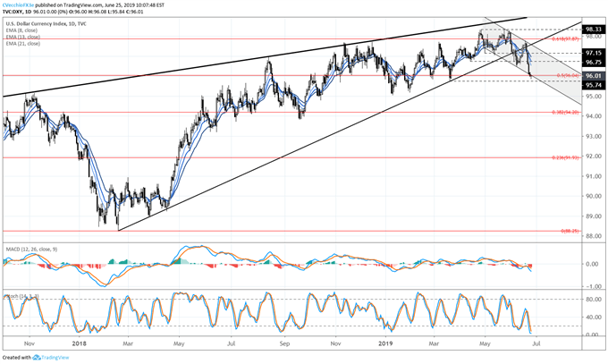Click the 40.00 Stochastic axis label
This screenshot has width=608, height=364.
594,317
